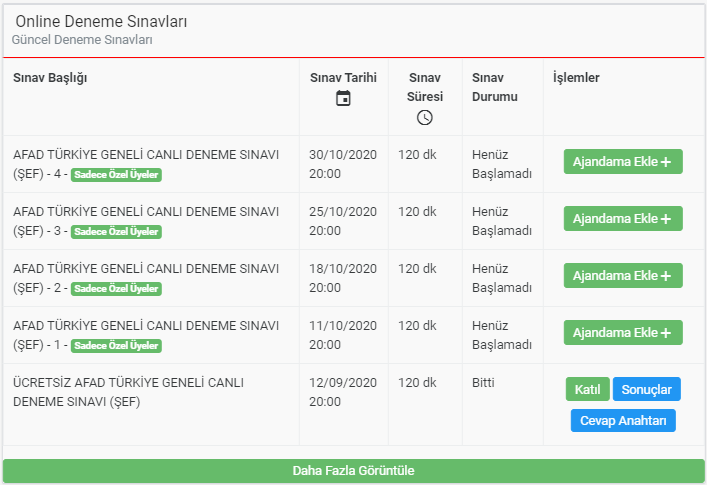The height and width of the screenshot is (485, 707).
Task: Click the Katıl button for the free exam
Action: [x=588, y=389]
